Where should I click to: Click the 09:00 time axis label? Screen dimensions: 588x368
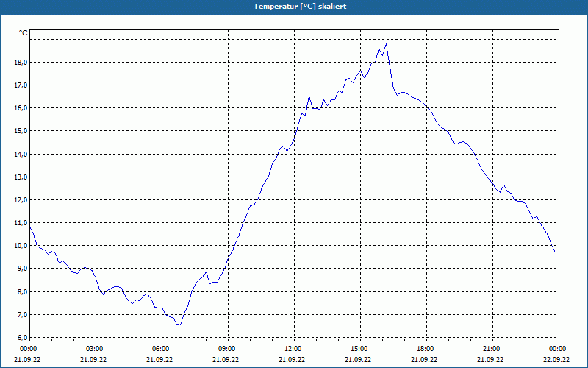tap(227, 349)
